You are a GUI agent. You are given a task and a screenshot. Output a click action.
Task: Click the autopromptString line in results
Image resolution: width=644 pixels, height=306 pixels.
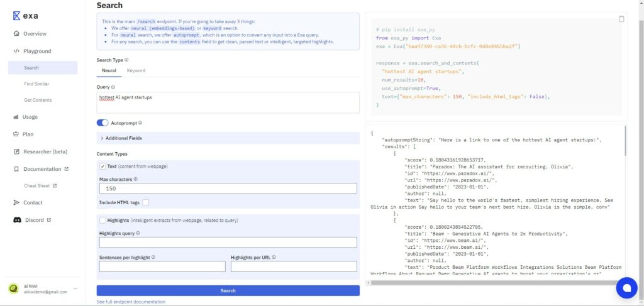[492, 140]
